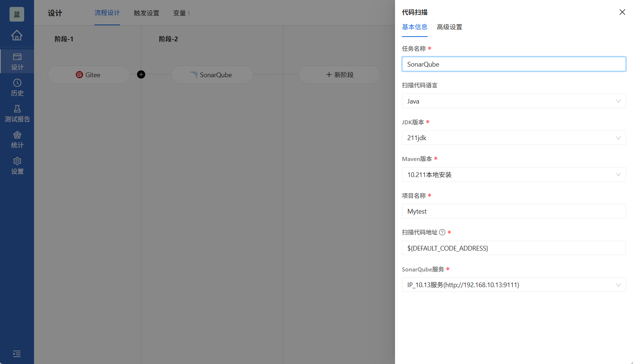
Task: Expand the 扫描代码语言 Java dropdown
Action: pos(514,101)
